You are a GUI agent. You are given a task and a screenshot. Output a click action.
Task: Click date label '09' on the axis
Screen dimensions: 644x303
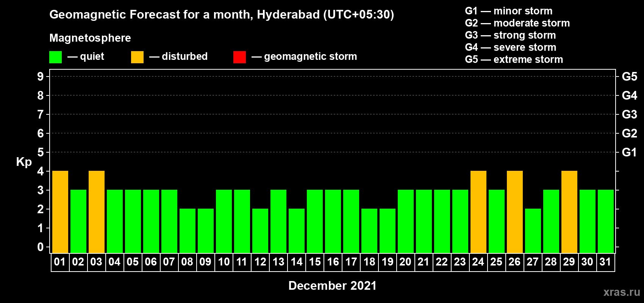tap(205, 262)
